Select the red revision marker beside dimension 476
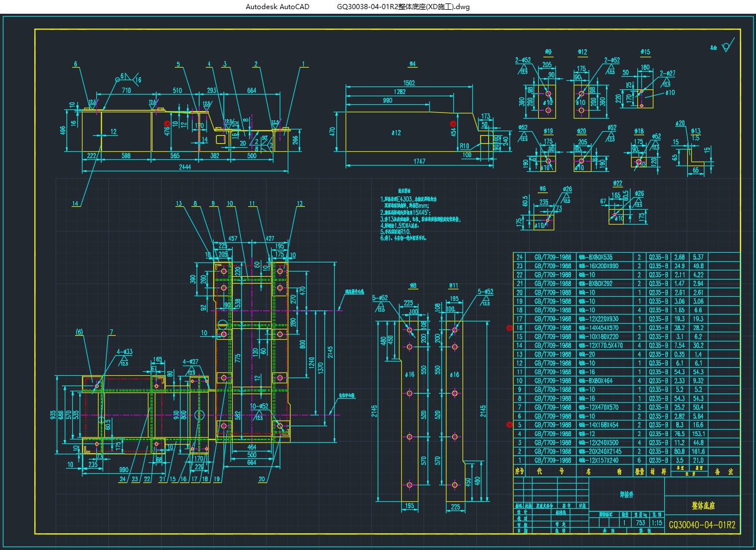 point(167,123)
